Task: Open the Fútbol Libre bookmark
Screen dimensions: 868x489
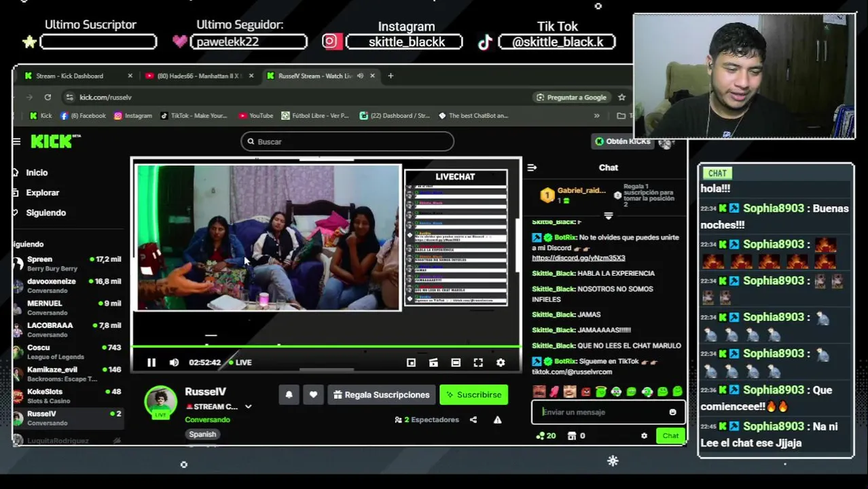Action: click(x=315, y=115)
